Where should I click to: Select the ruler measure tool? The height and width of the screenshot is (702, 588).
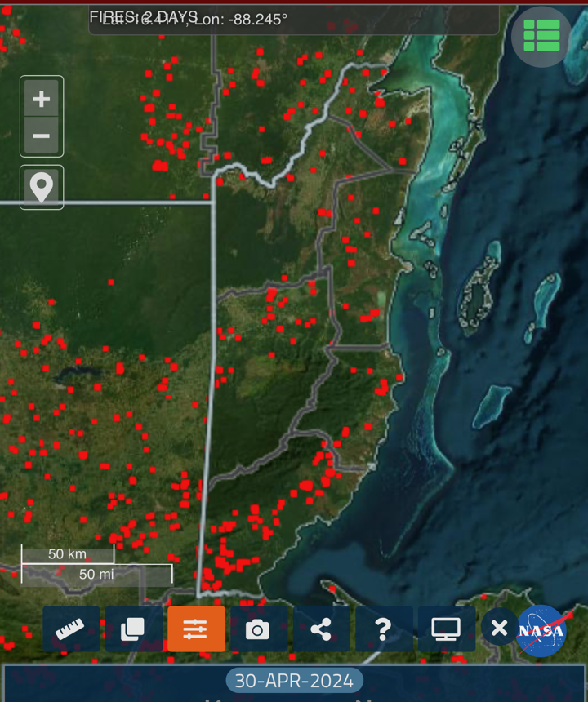(71, 629)
